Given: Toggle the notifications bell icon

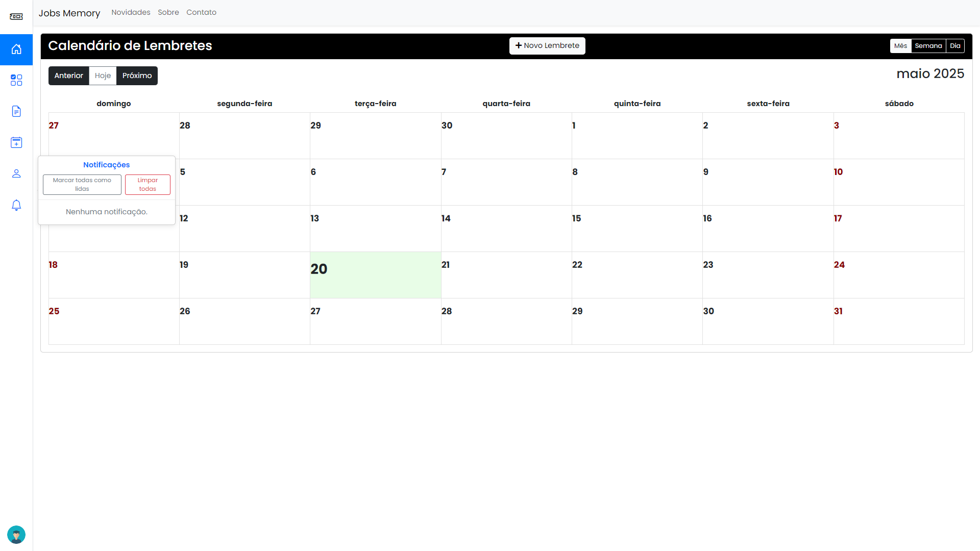Looking at the screenshot, I should tap(16, 205).
